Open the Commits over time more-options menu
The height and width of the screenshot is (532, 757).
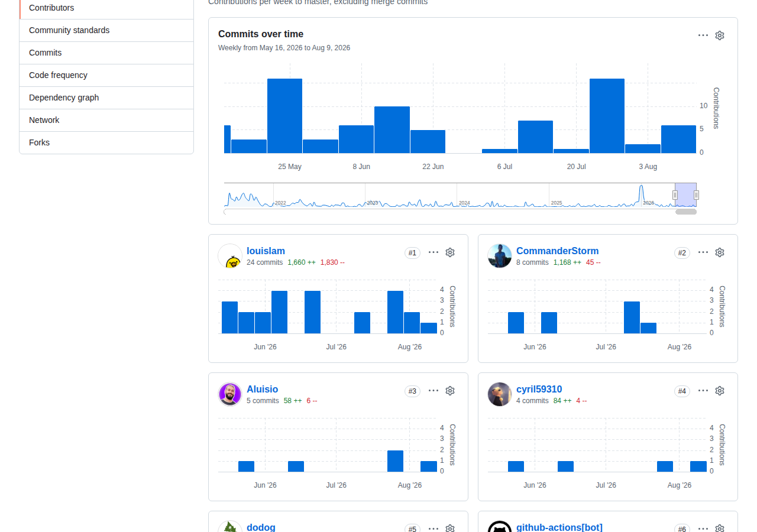703,35
